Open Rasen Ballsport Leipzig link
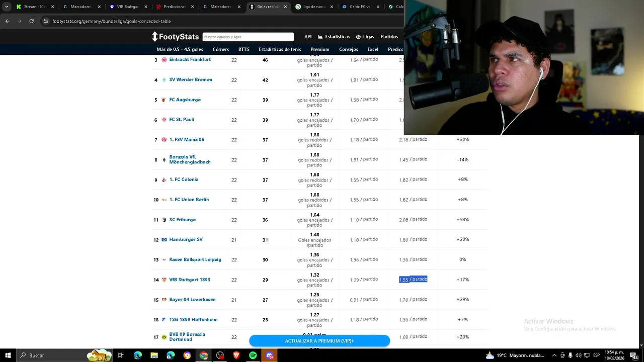The width and height of the screenshot is (644, 362). coord(195,259)
